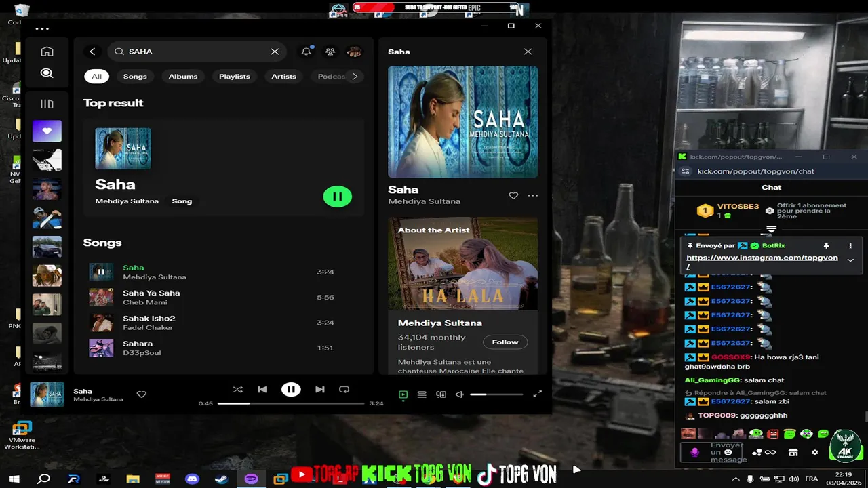This screenshot has height=488, width=868.
Task: Open the Spotify three-dots menu
Action: (x=42, y=28)
